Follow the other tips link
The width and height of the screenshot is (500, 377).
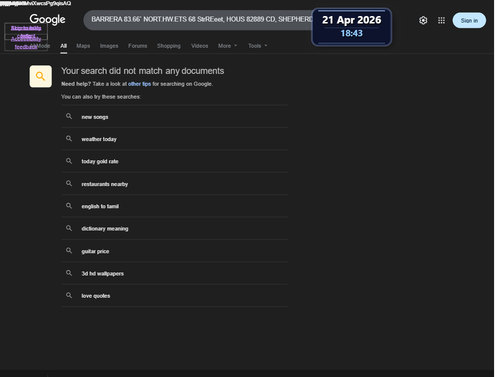[139, 84]
